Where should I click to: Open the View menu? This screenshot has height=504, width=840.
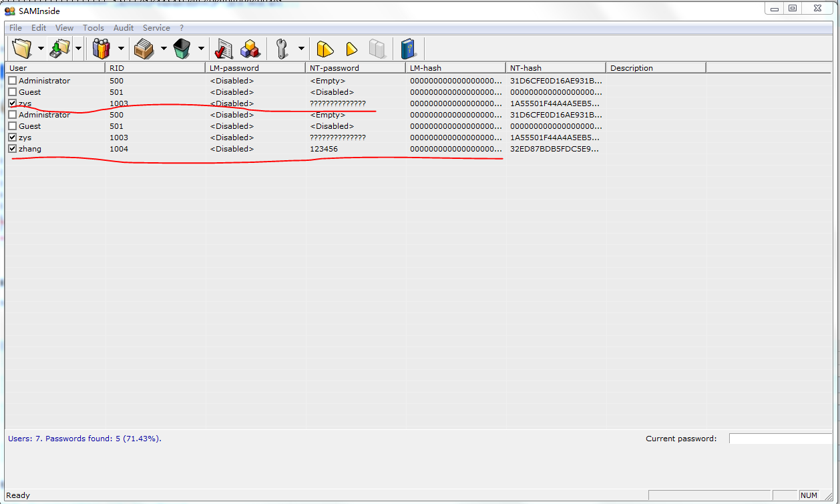[64, 28]
